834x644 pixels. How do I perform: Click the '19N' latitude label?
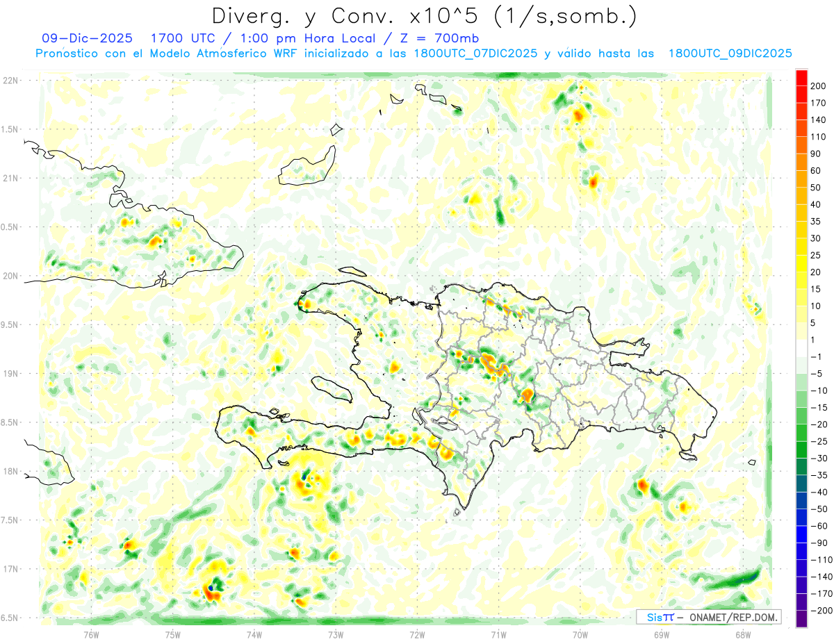click(10, 373)
